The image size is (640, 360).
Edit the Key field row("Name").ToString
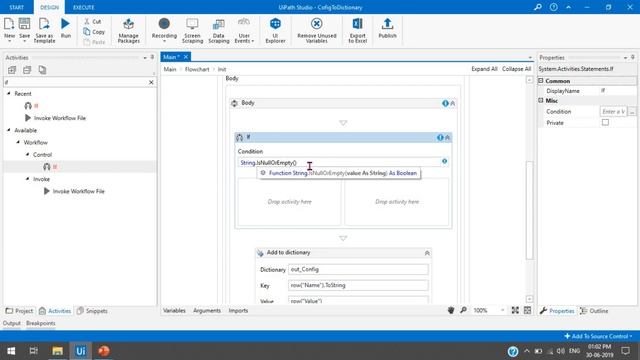(x=358, y=285)
